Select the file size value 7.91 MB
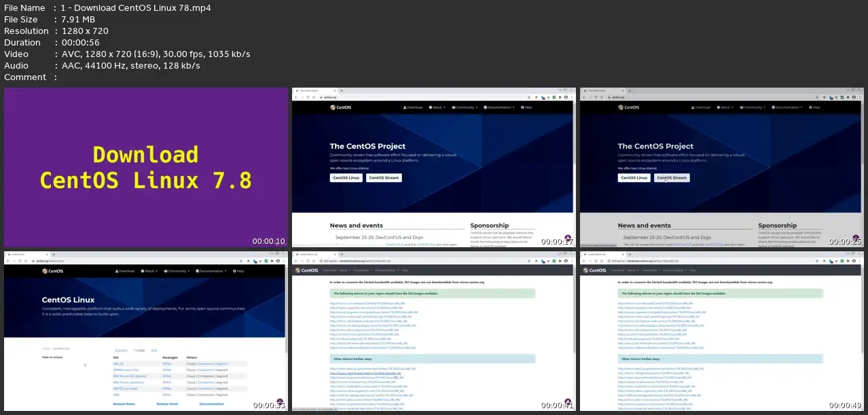868x415 pixels. pyautogui.click(x=79, y=20)
